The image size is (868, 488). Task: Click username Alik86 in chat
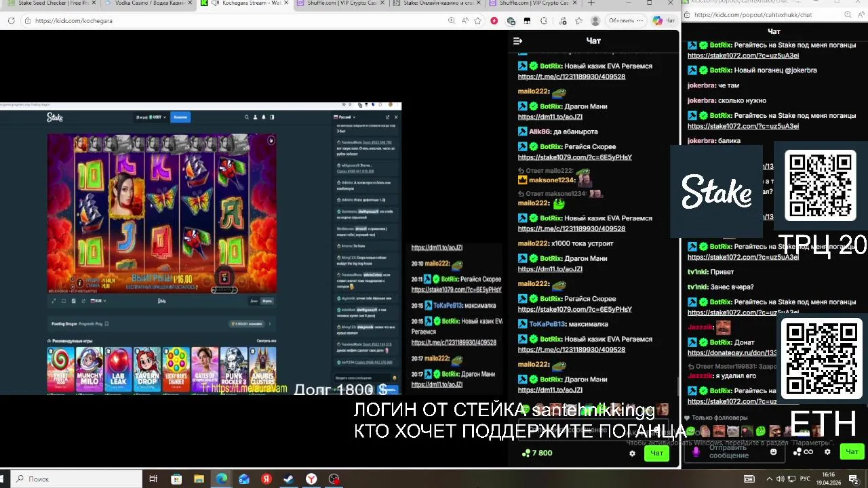(540, 131)
